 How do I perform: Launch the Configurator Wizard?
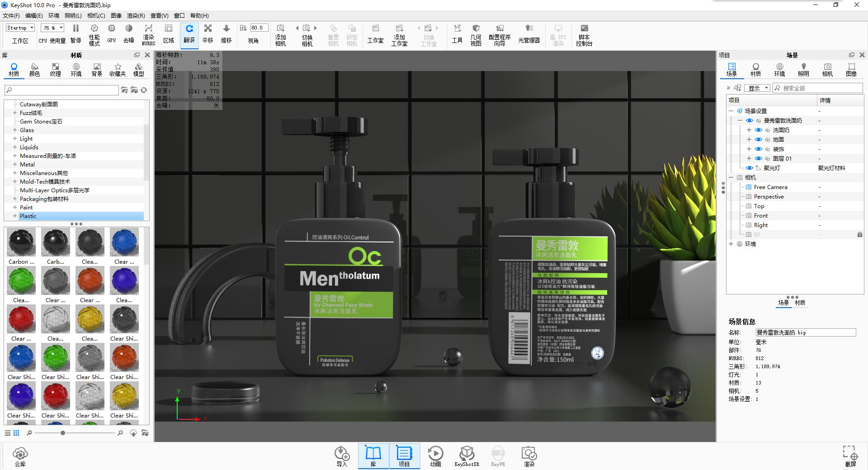500,35
